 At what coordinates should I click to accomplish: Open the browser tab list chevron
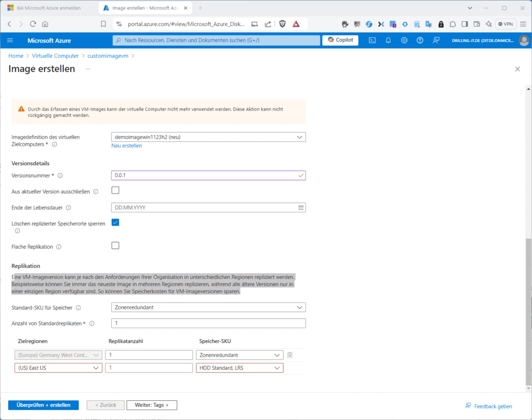pyautogui.click(x=470, y=8)
